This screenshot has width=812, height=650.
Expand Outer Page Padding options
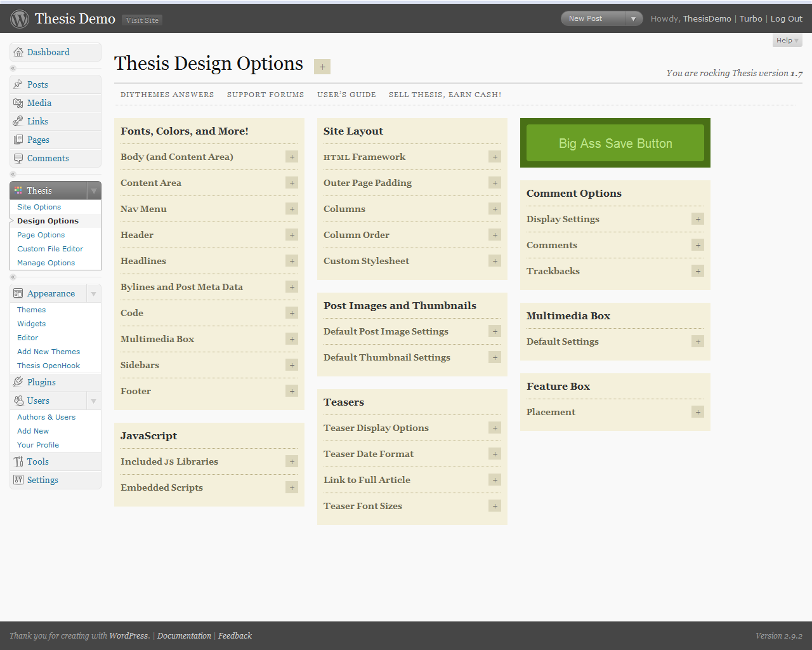point(495,183)
